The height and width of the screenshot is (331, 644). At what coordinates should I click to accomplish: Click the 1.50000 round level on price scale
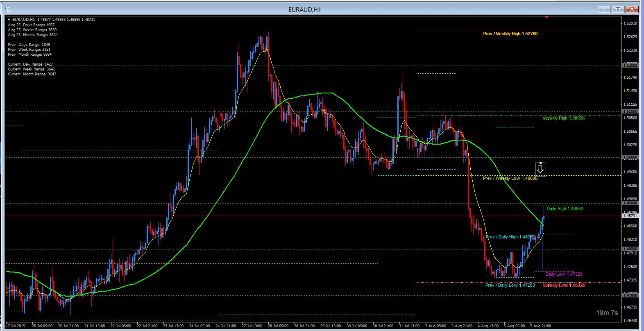pyautogui.click(x=630, y=157)
